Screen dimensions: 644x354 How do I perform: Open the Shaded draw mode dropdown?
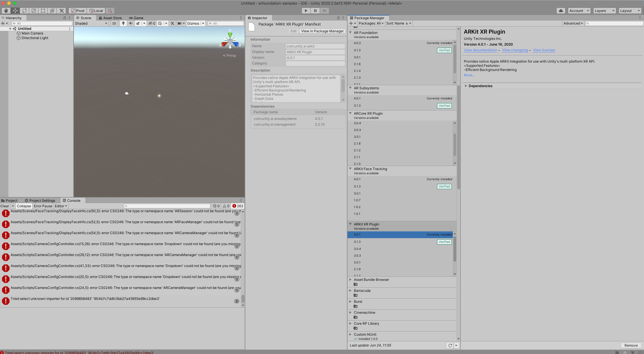point(91,23)
